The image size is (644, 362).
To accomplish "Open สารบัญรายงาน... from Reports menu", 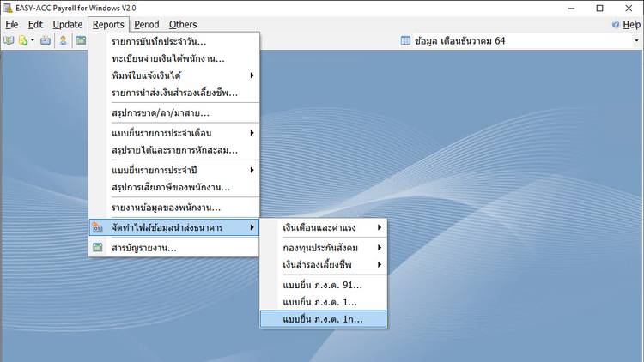I will (x=174, y=248).
